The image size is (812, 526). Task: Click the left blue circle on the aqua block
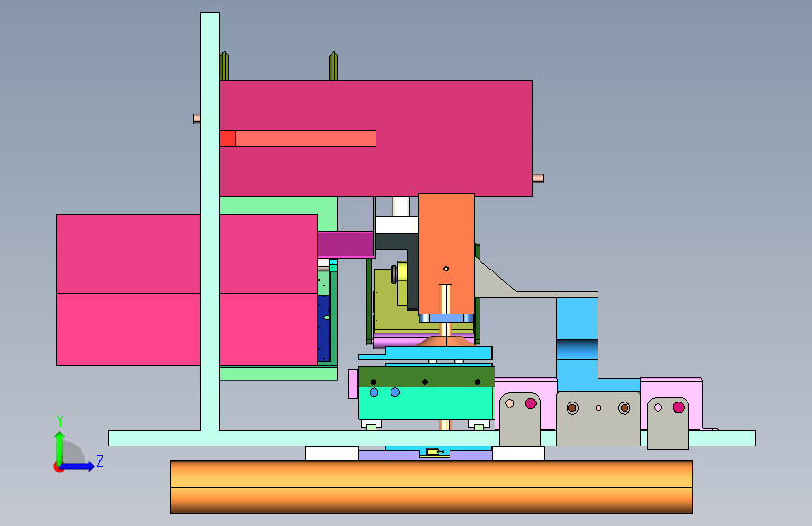pyautogui.click(x=375, y=393)
